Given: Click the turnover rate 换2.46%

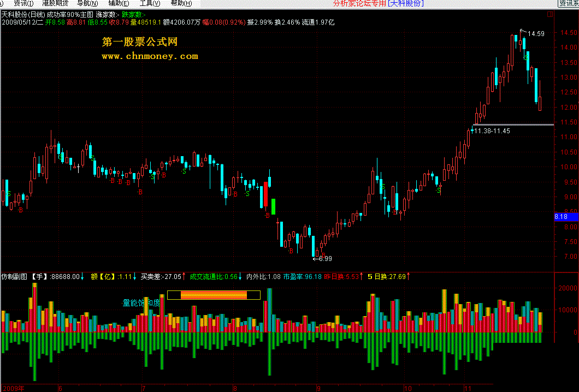Looking at the screenshot, I should (287, 22).
